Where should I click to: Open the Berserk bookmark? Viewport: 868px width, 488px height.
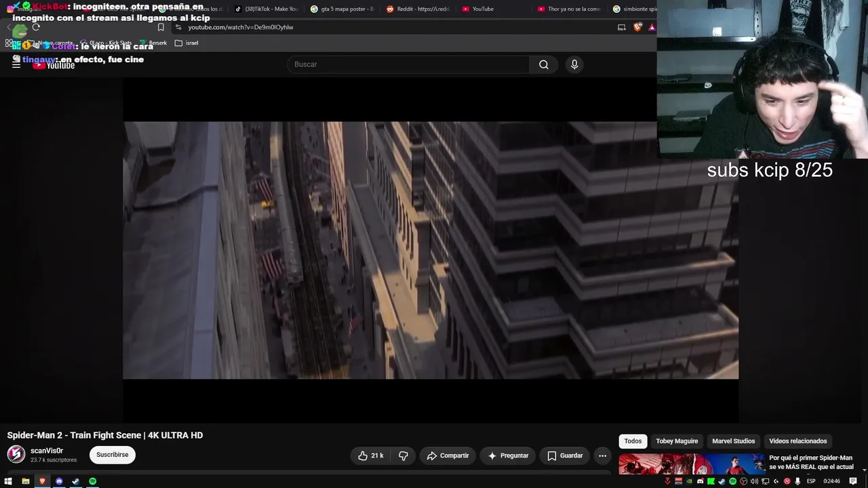pos(153,43)
